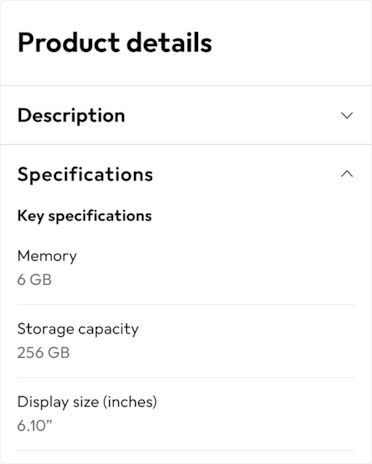Click the up arrow beside Specifications
The width and height of the screenshot is (372, 464).
point(347,174)
